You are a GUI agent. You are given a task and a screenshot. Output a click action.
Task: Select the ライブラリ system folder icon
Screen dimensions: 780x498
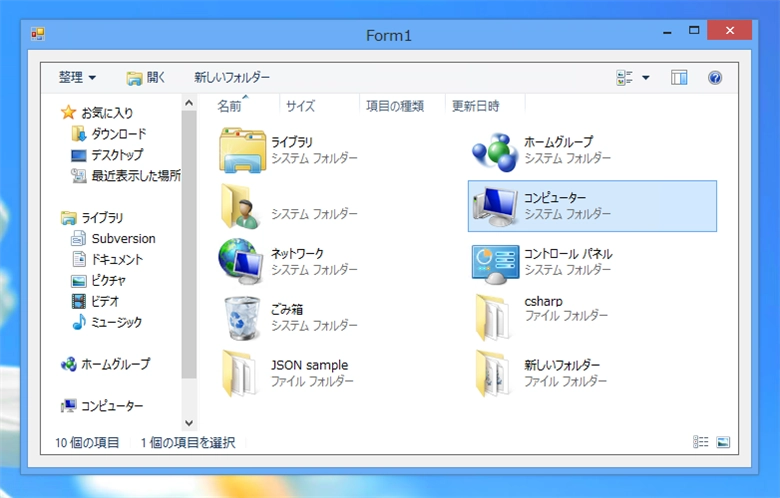[242, 150]
